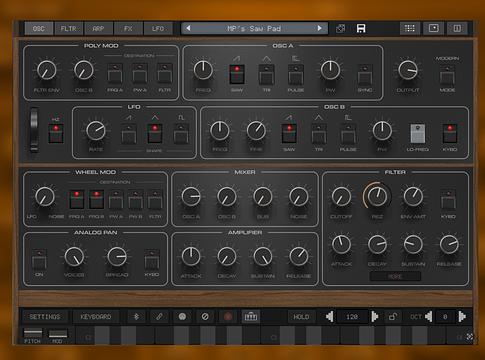Toggle the MODERN mode switch

[x=447, y=74]
